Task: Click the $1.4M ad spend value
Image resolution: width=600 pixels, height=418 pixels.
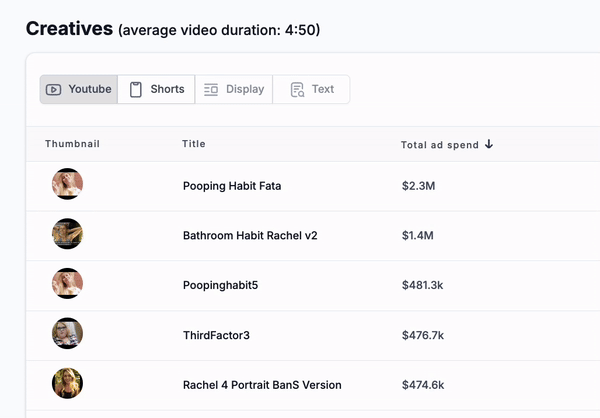Action: click(417, 235)
